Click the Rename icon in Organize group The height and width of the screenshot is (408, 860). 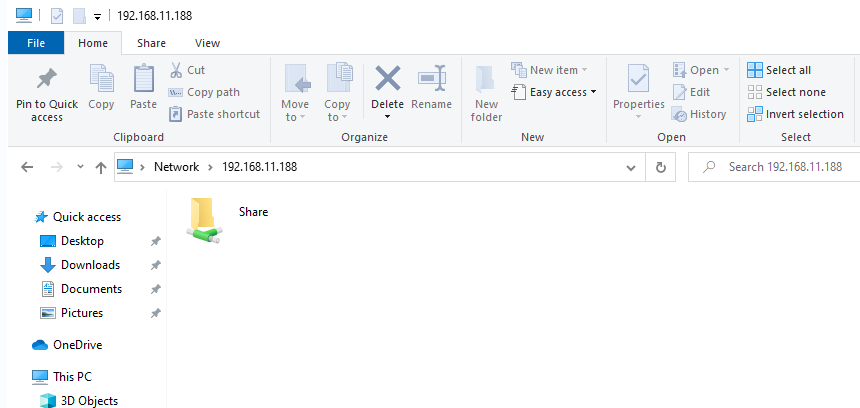tap(431, 79)
